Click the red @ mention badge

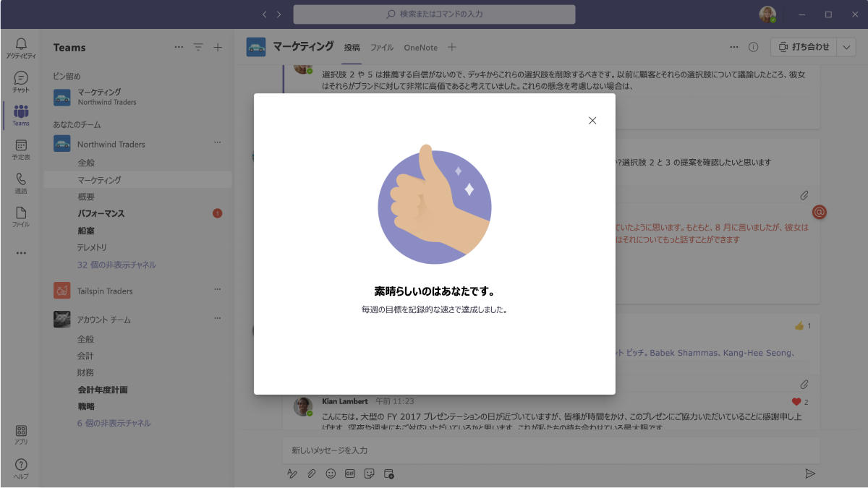pos(820,212)
